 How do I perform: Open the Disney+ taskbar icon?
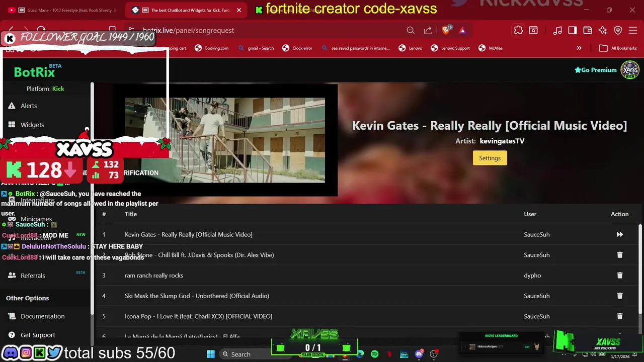[404, 354]
